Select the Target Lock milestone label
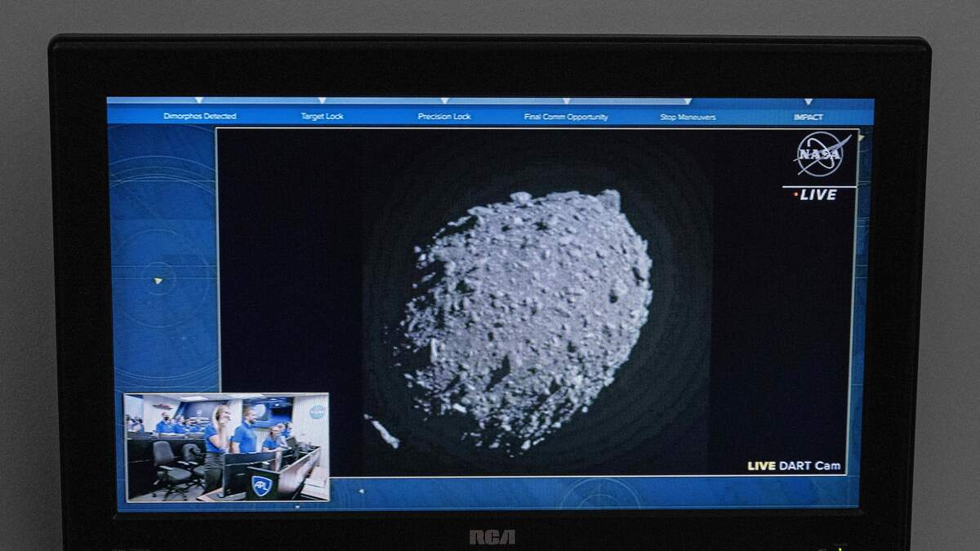 click(x=322, y=117)
